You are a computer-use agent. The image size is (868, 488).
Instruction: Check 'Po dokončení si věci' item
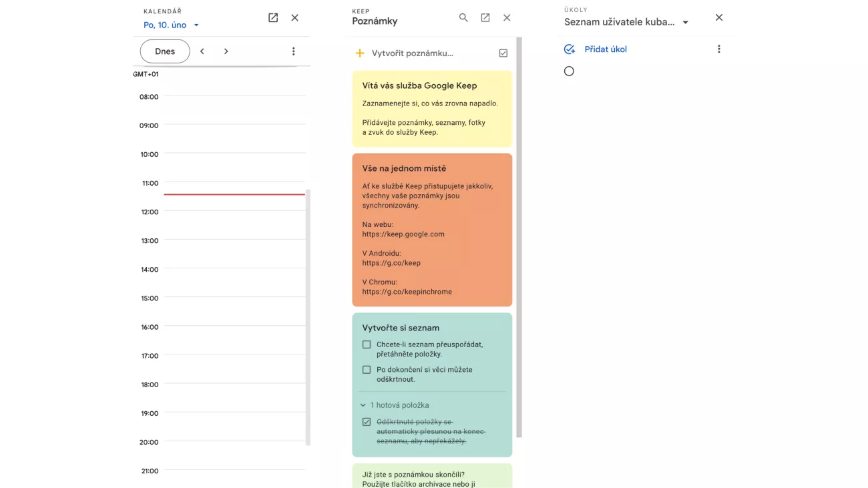[367, 370]
